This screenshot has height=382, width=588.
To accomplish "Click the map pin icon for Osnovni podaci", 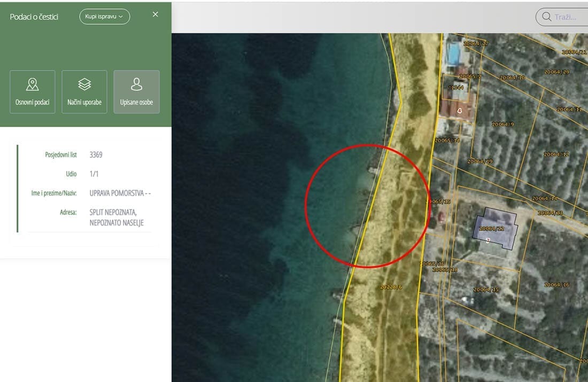I will tap(33, 84).
